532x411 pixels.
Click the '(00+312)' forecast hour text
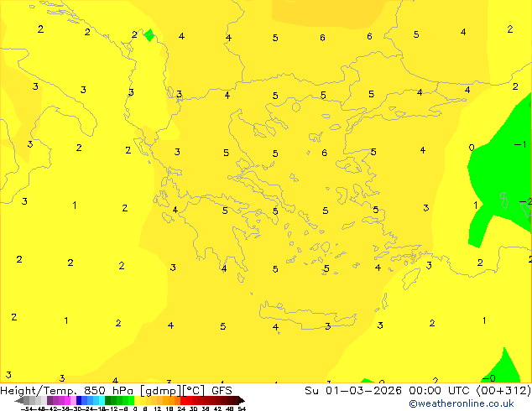tap(503, 391)
